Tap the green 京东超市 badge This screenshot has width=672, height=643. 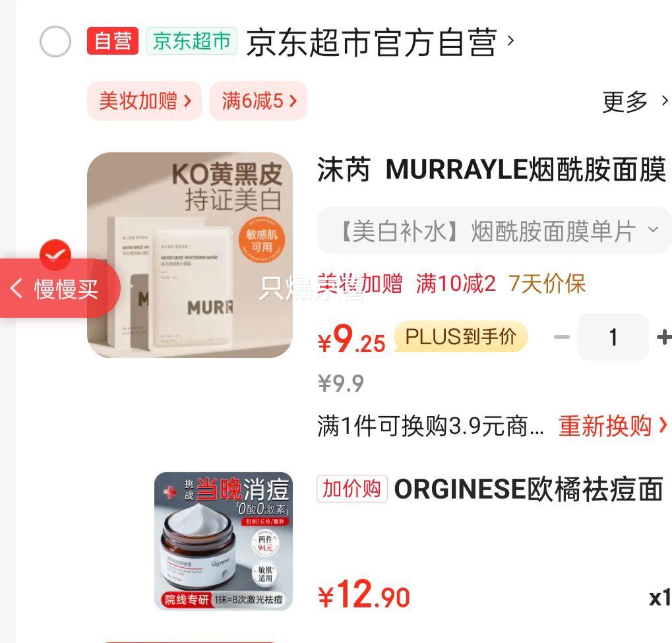pos(191,41)
